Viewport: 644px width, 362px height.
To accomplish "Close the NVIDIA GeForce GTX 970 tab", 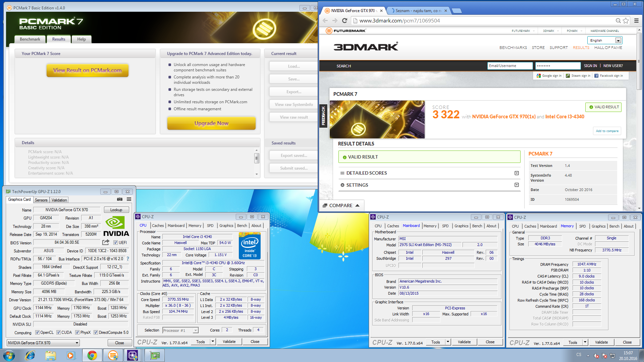I will (381, 11).
